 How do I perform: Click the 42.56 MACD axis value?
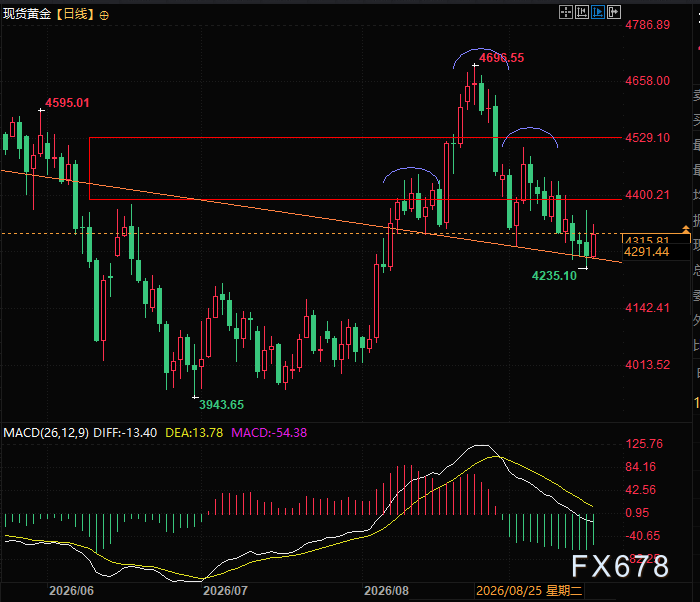(x=641, y=490)
